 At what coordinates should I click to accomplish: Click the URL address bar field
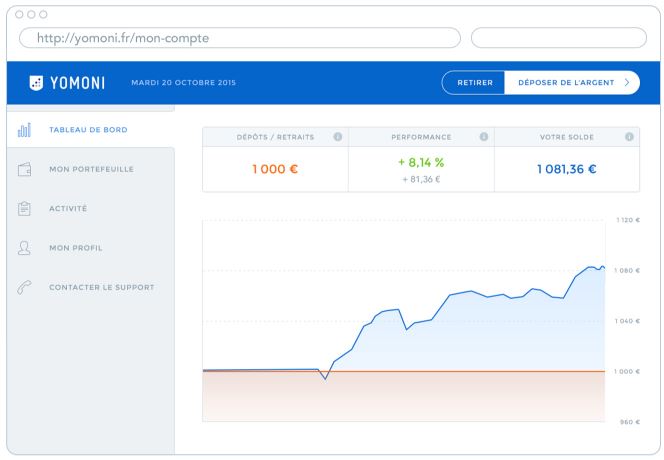click(240, 38)
